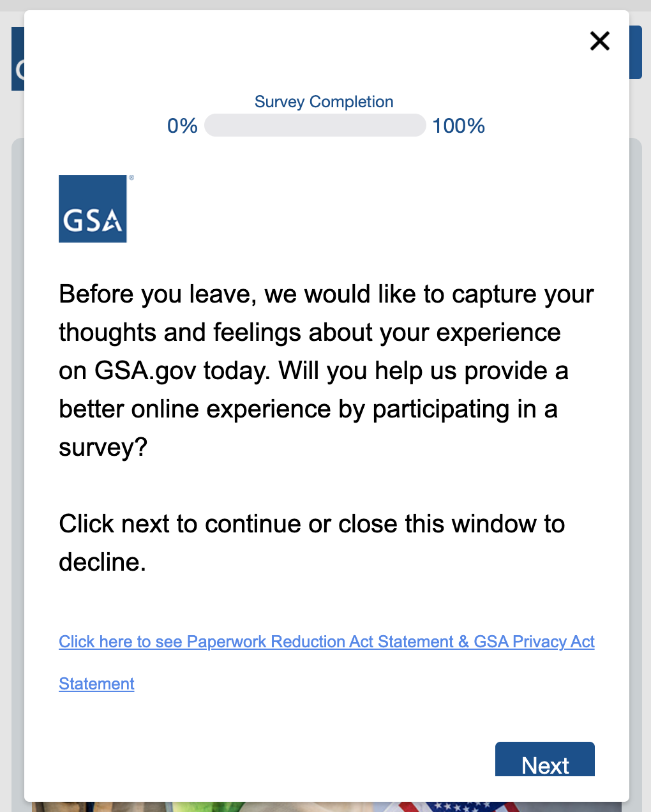Click the Next button to continue
Viewport: 651px width, 812px height.
pyautogui.click(x=544, y=761)
